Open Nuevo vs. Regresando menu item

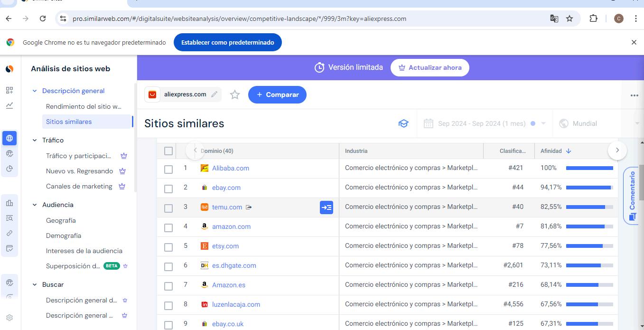[79, 171]
